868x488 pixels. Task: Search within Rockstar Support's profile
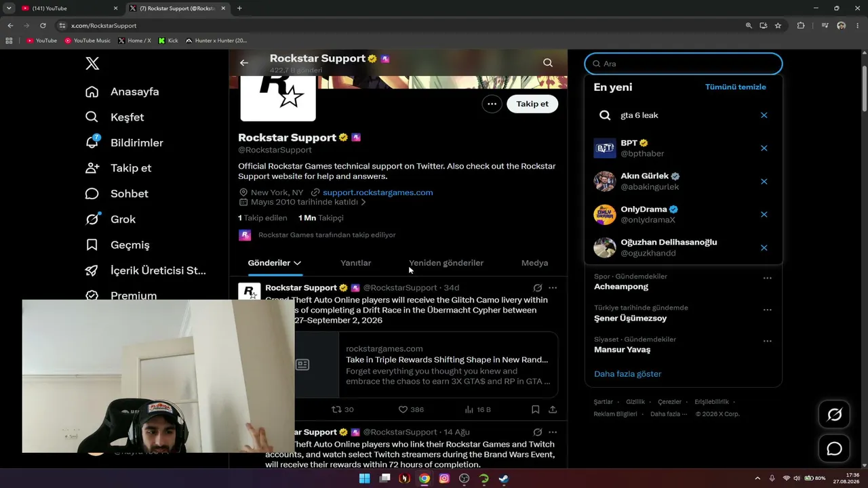548,63
